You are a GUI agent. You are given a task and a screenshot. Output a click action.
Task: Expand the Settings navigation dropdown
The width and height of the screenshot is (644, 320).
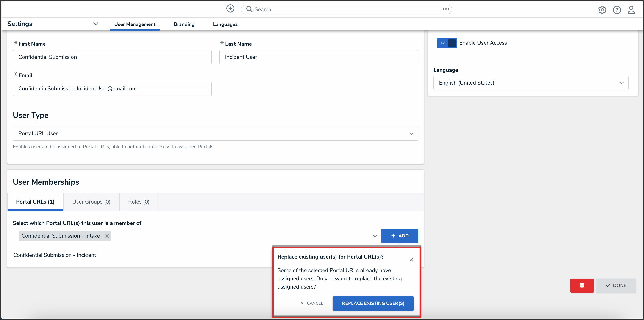coord(95,24)
